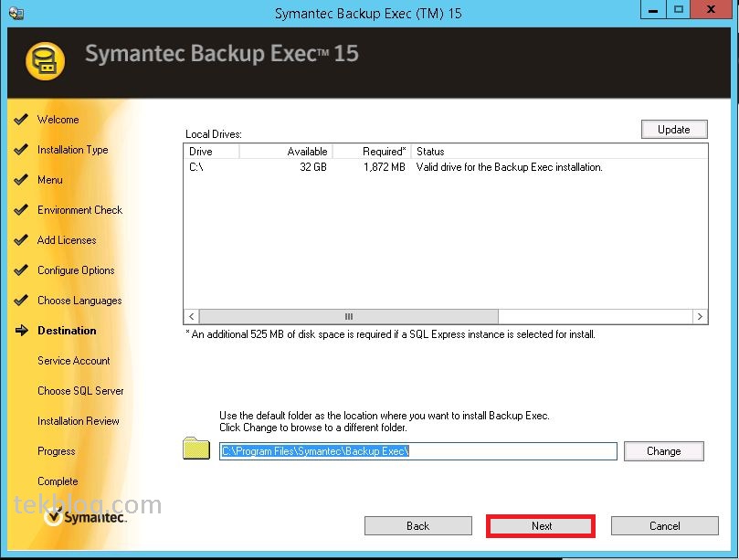Click the checkmark beside Configure Options
This screenshot has width=739, height=560.
point(21,269)
